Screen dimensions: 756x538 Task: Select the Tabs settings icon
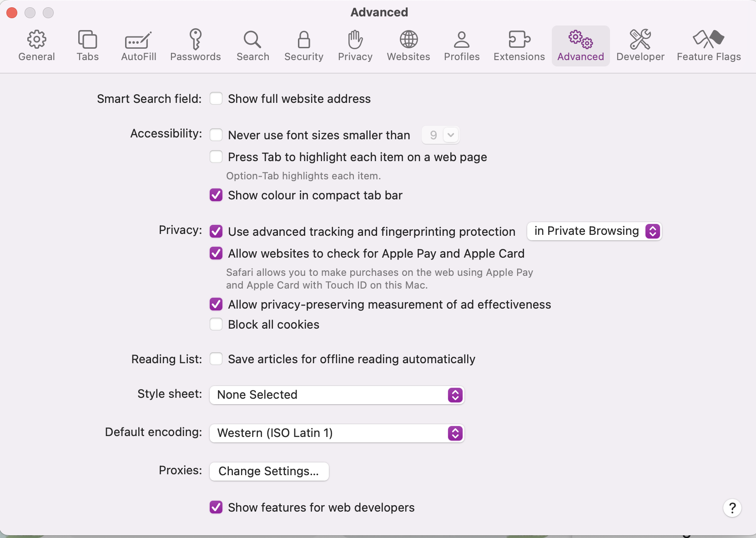(x=87, y=46)
